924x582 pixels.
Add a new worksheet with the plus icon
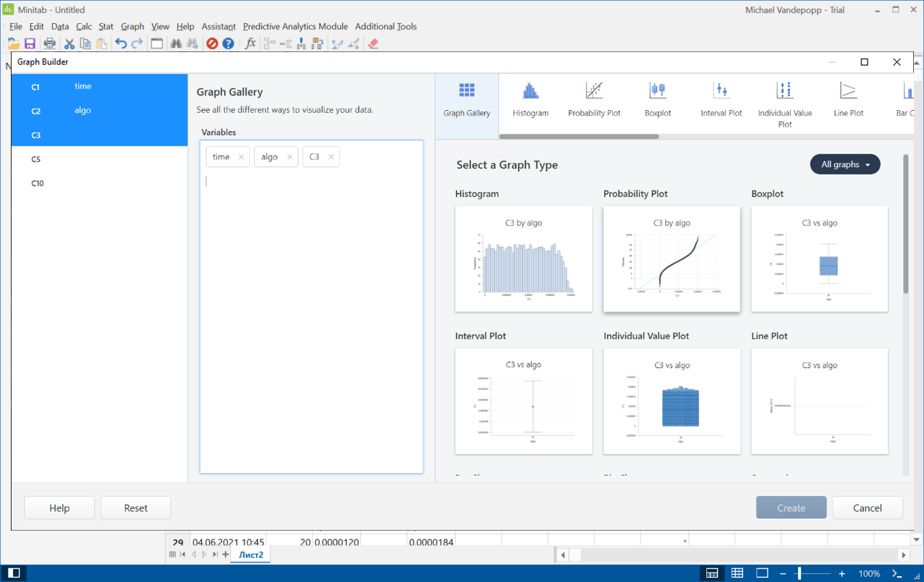(226, 554)
